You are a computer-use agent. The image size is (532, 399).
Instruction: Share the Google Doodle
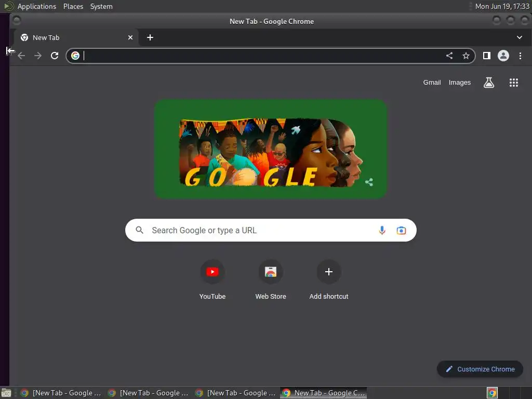click(369, 182)
